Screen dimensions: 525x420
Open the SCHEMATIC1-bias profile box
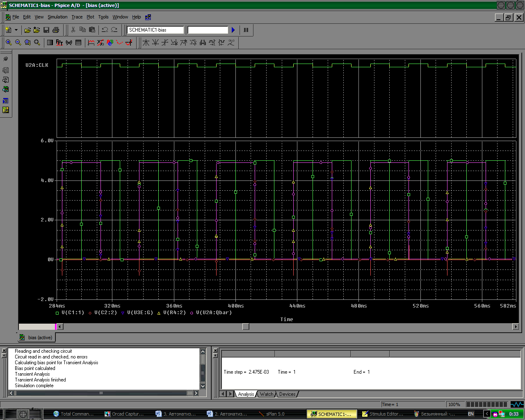tap(155, 30)
